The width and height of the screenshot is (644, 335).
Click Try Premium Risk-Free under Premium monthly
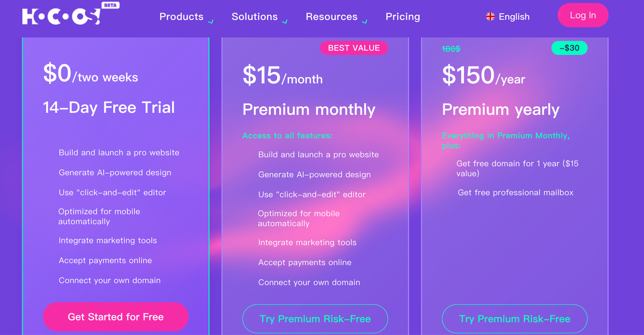[x=315, y=318]
